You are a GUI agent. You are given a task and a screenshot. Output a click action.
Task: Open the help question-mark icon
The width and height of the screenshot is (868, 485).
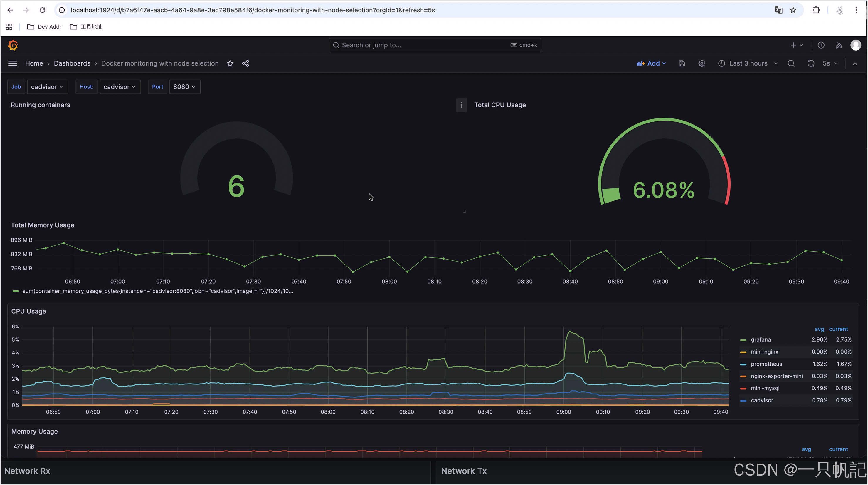821,45
